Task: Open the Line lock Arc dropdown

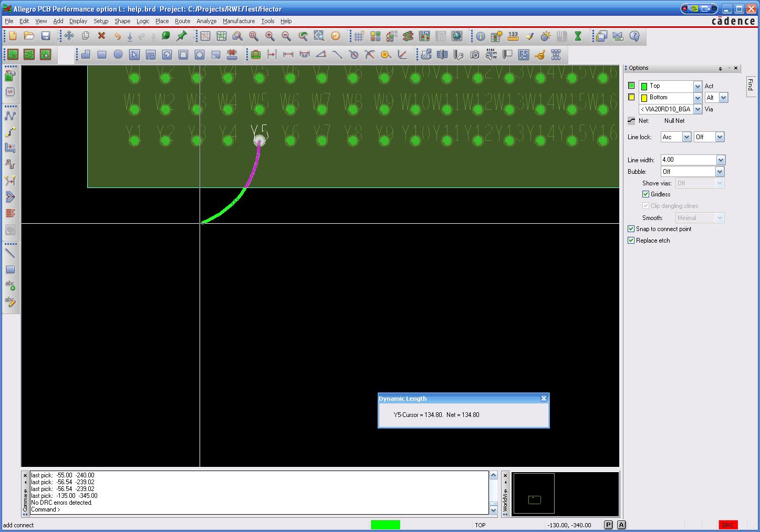Action: [686, 137]
